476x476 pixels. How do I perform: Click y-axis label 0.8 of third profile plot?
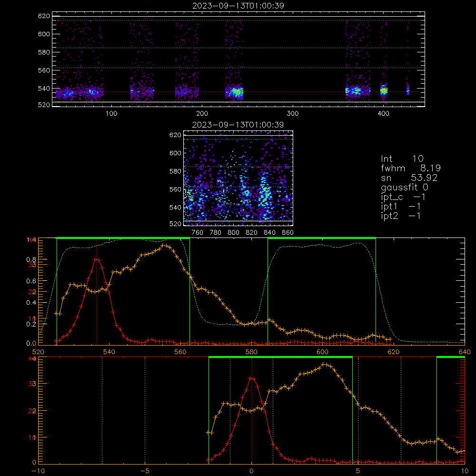click(31, 259)
